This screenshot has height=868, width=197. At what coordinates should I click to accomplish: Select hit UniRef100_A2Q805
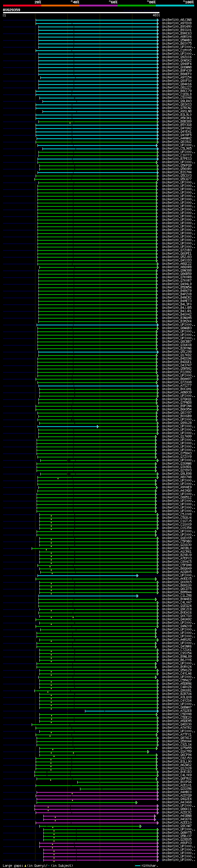177,572
